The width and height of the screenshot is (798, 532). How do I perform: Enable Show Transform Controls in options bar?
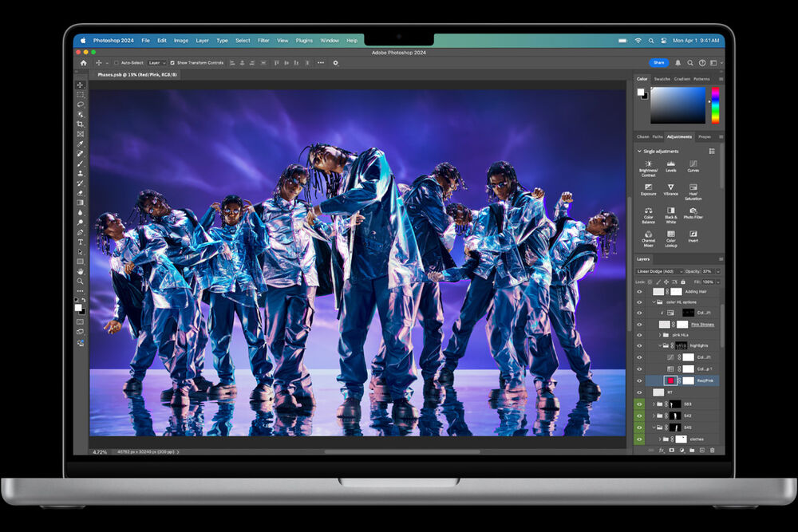[172, 62]
